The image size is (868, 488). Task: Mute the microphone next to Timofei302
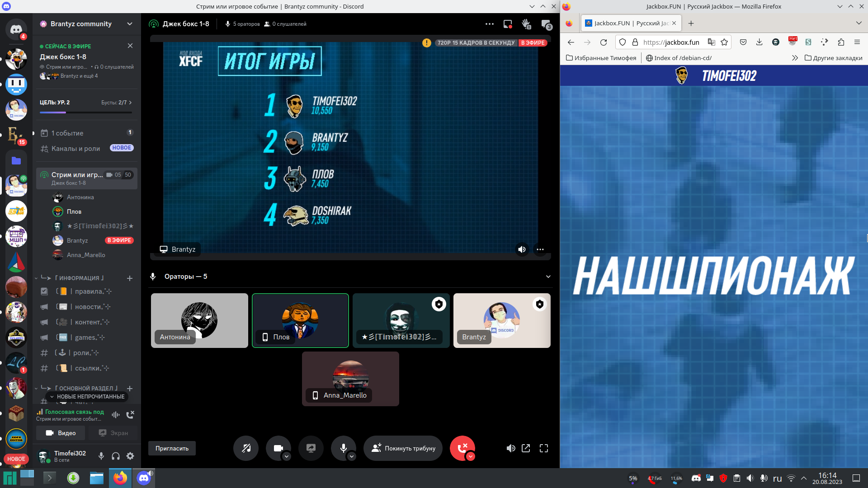tap(101, 456)
